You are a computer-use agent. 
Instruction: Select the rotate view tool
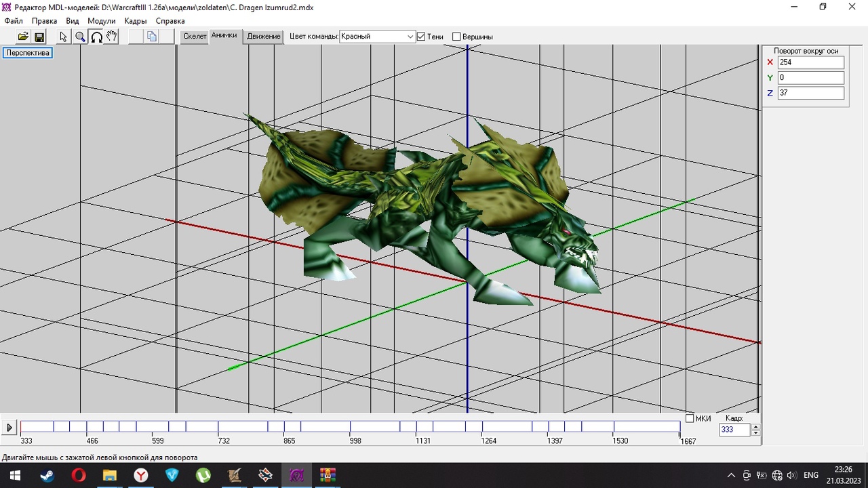click(x=96, y=37)
